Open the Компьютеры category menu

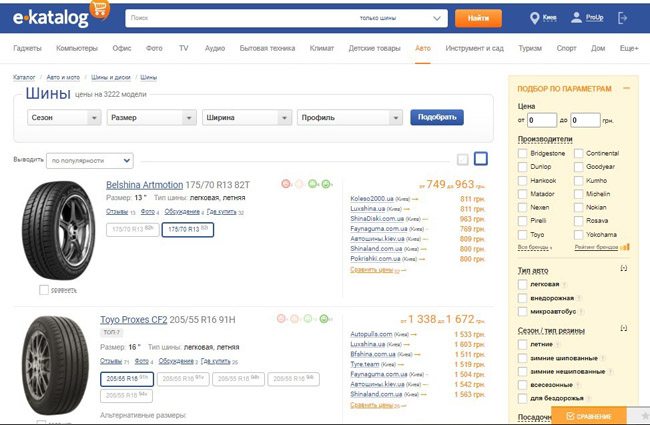pyautogui.click(x=77, y=49)
